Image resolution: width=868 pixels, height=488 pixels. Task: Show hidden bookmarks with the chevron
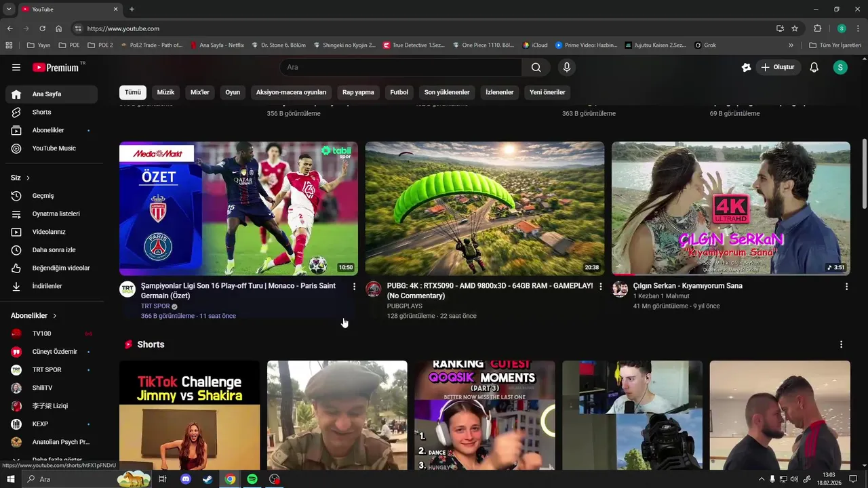coord(791,45)
